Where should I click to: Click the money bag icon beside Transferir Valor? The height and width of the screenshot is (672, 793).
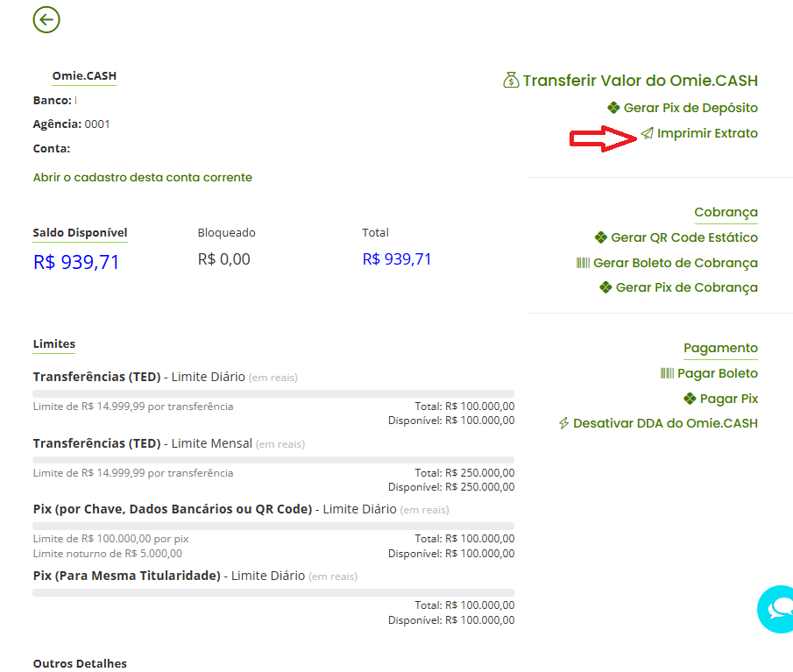click(x=511, y=80)
